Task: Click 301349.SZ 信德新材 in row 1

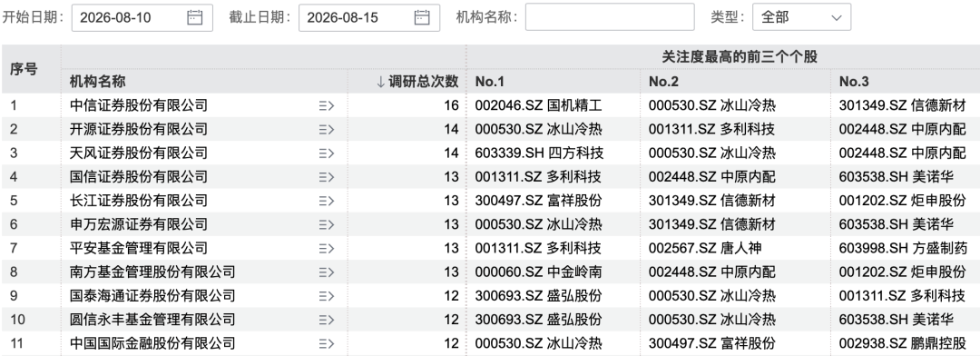Action: point(902,105)
